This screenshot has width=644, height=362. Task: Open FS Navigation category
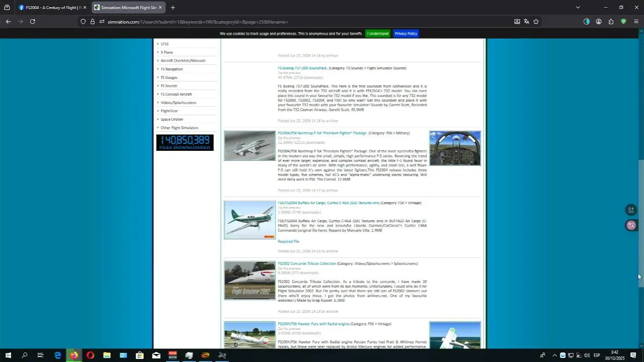pos(172,69)
